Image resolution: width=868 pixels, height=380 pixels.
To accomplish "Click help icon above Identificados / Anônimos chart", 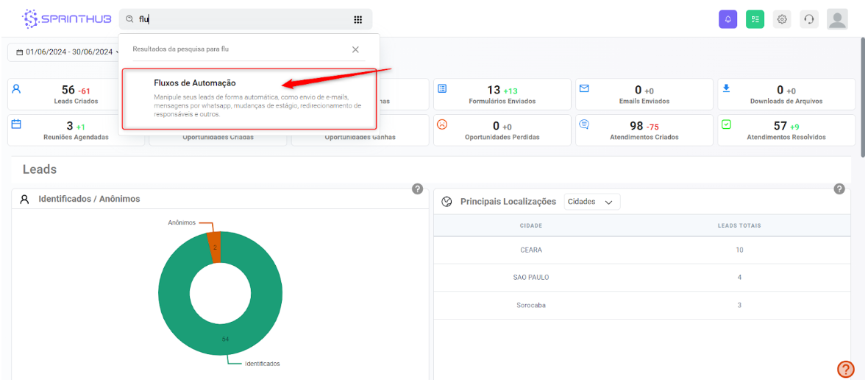I will click(x=417, y=189).
